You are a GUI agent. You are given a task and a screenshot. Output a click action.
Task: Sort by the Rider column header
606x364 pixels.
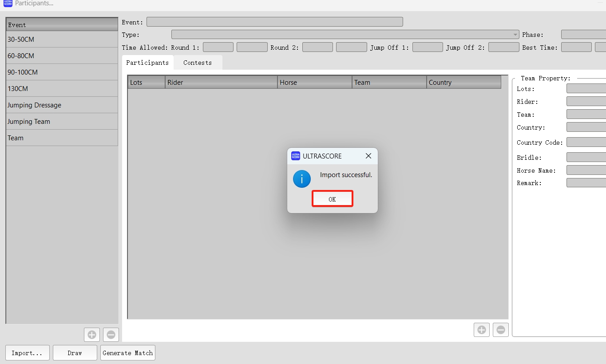(221, 83)
